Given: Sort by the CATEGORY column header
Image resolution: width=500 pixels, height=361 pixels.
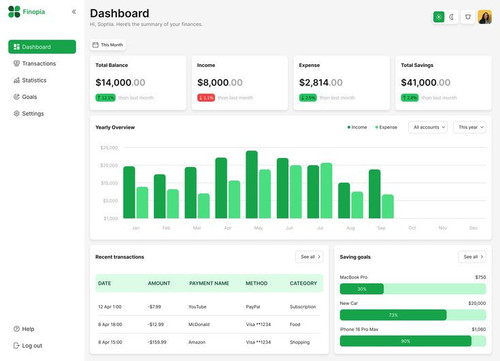Looking at the screenshot, I should tap(303, 283).
